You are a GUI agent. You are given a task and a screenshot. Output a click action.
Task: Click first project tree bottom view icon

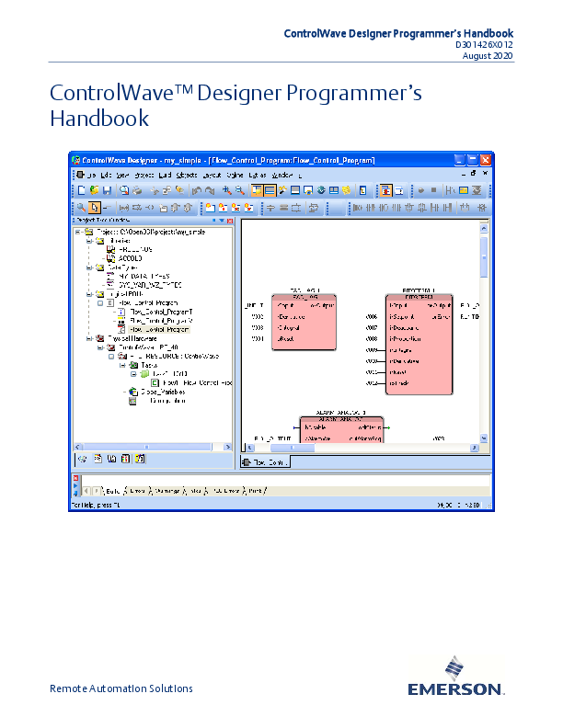(82, 460)
